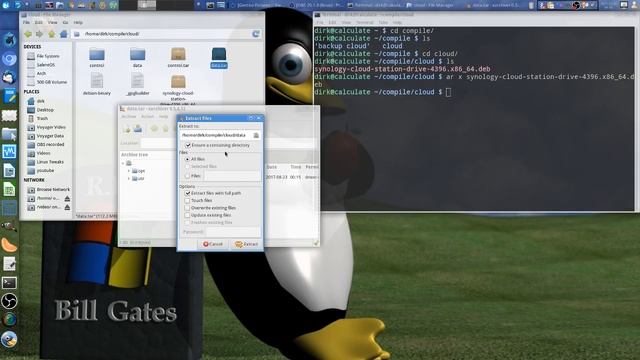The height and width of the screenshot is (360, 640).
Task: Open View menu in file manager
Action: coord(53,22)
